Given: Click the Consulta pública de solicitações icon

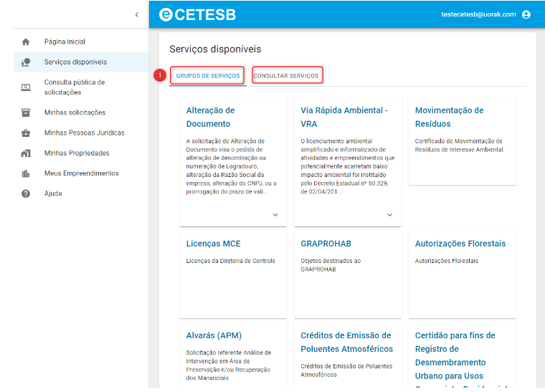Looking at the screenshot, I should pos(26,87).
